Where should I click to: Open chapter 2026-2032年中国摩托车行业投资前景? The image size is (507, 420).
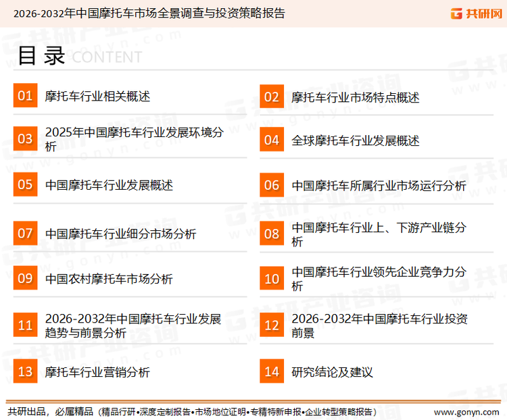[x=380, y=325]
